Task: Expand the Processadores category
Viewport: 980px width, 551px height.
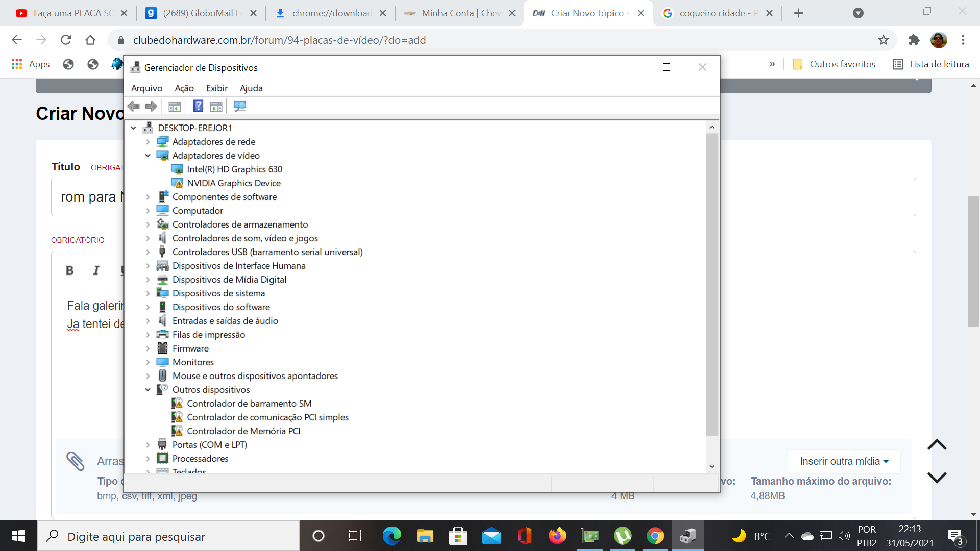Action: pos(148,459)
